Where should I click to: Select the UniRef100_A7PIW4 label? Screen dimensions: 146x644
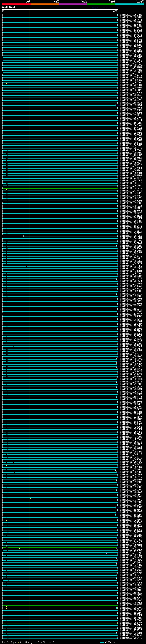point(131,67)
